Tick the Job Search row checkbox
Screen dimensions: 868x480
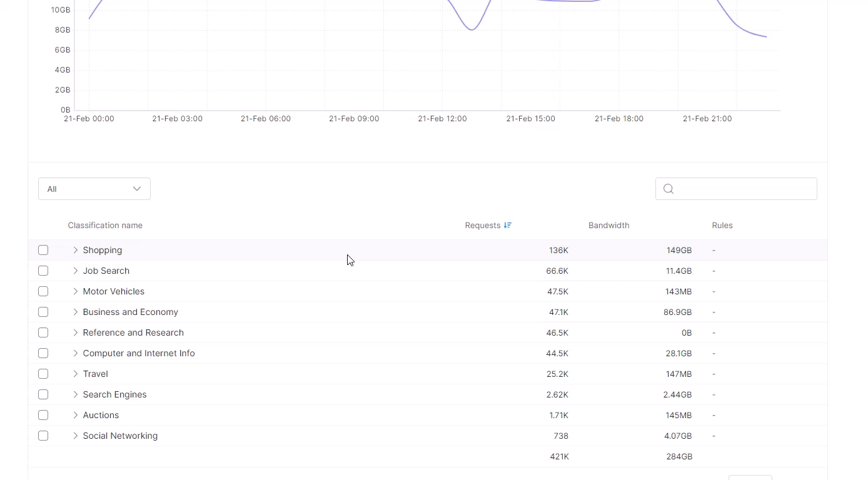[43, 271]
